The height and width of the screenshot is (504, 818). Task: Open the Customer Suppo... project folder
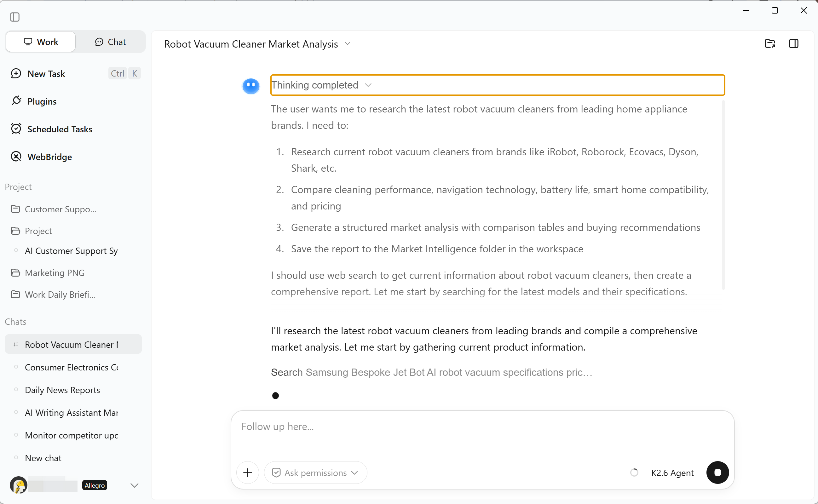click(73, 209)
